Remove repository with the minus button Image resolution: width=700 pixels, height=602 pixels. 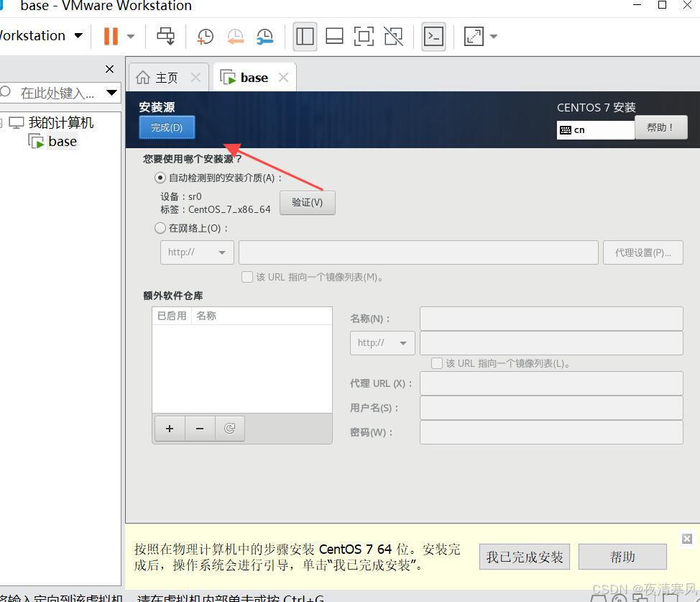point(200,429)
